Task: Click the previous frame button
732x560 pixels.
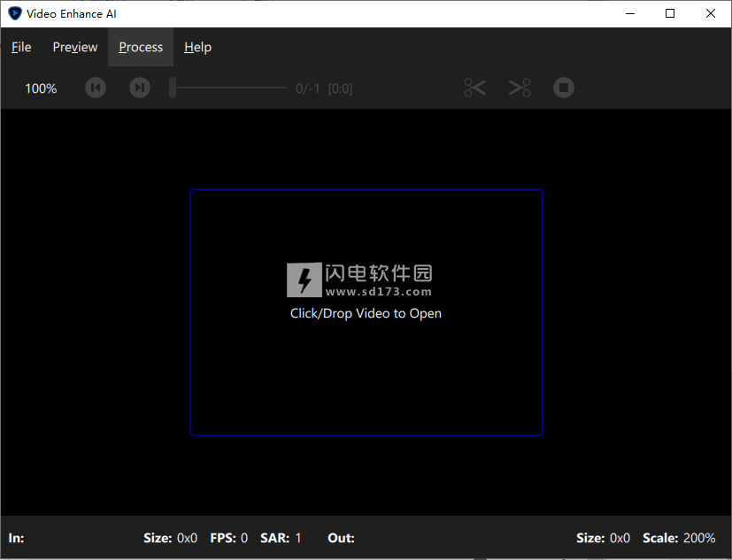Action: click(x=96, y=88)
